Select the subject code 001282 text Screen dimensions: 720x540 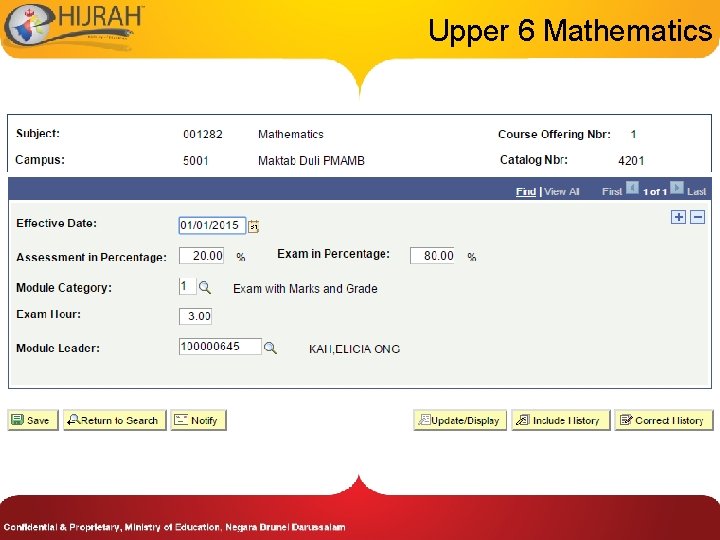pos(203,134)
